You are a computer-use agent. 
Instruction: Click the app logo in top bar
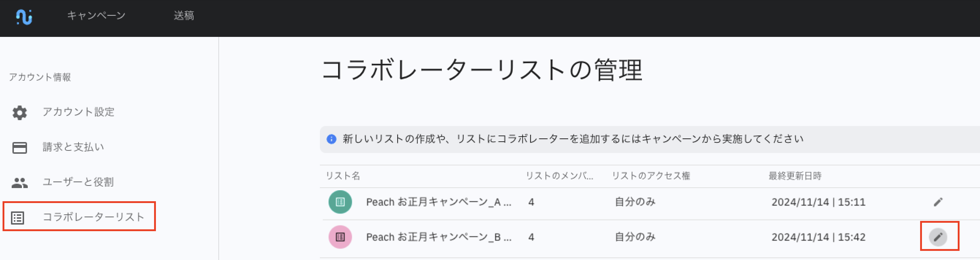tap(24, 17)
